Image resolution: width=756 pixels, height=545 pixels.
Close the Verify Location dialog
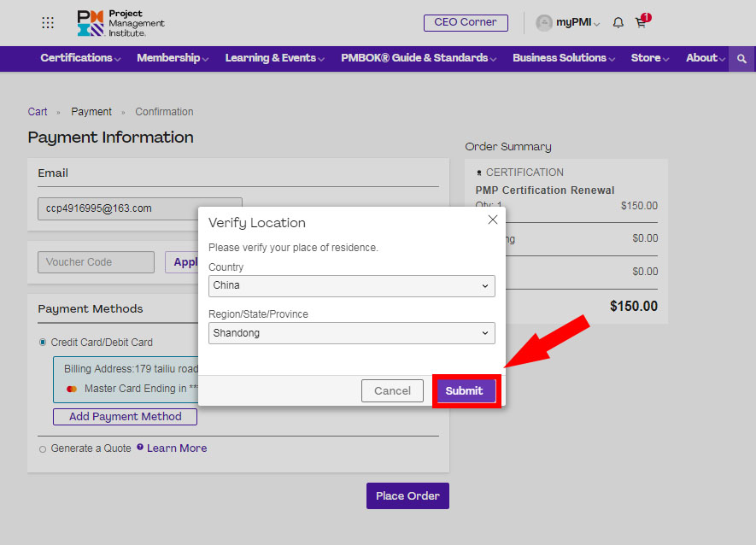point(493,220)
